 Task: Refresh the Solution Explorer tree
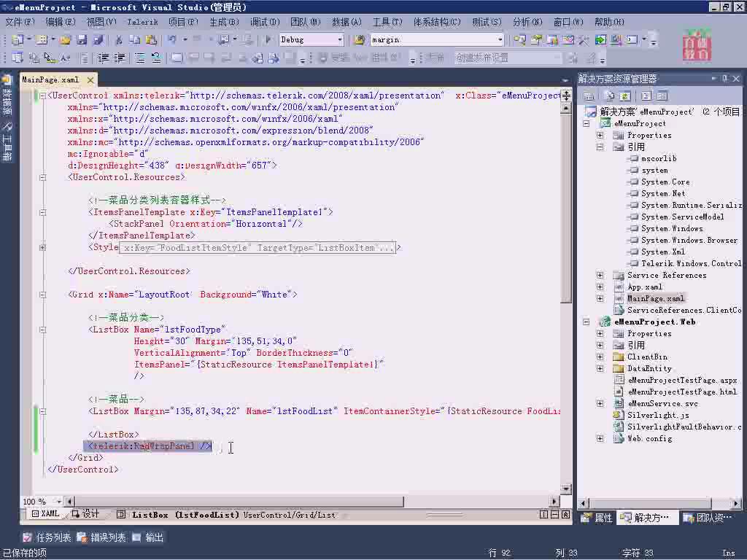point(625,96)
